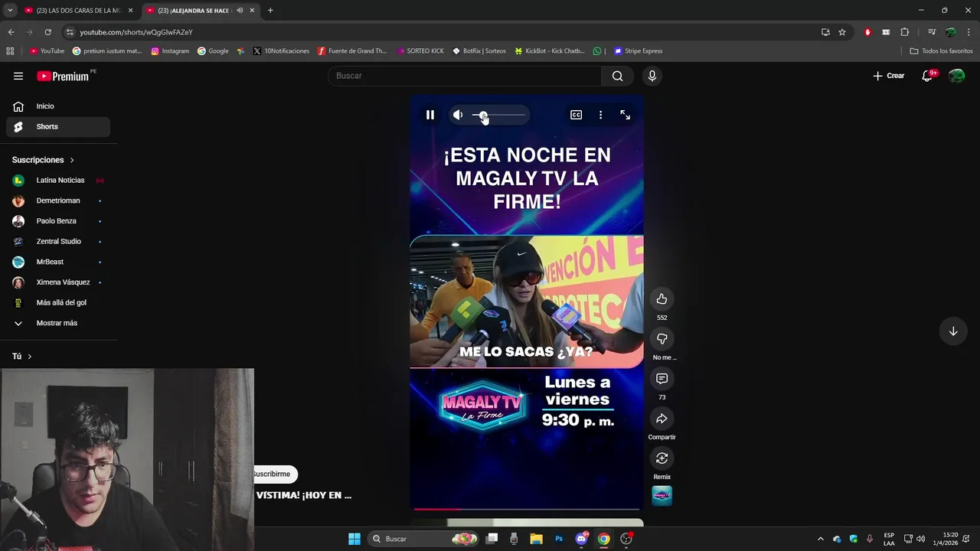The image size is (980, 551).
Task: Click the Short's red progress bar
Action: pyautogui.click(x=527, y=508)
